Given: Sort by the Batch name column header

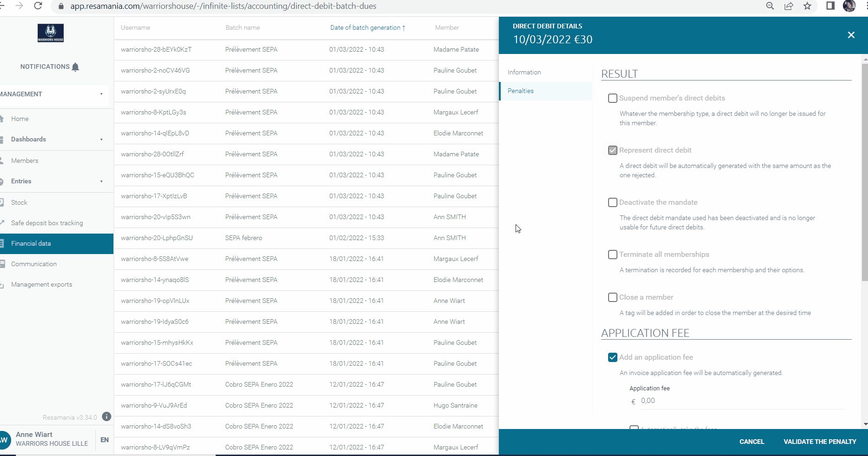Looking at the screenshot, I should tap(243, 28).
